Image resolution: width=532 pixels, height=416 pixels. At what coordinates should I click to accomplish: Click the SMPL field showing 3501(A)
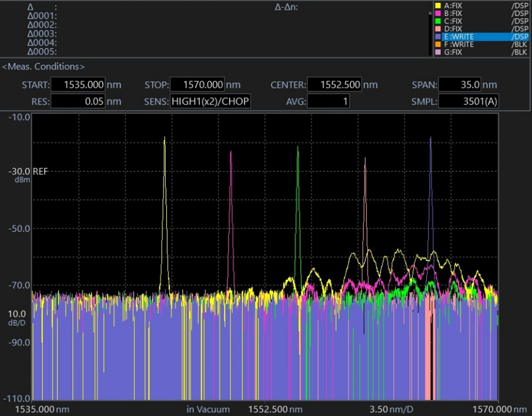coord(469,101)
